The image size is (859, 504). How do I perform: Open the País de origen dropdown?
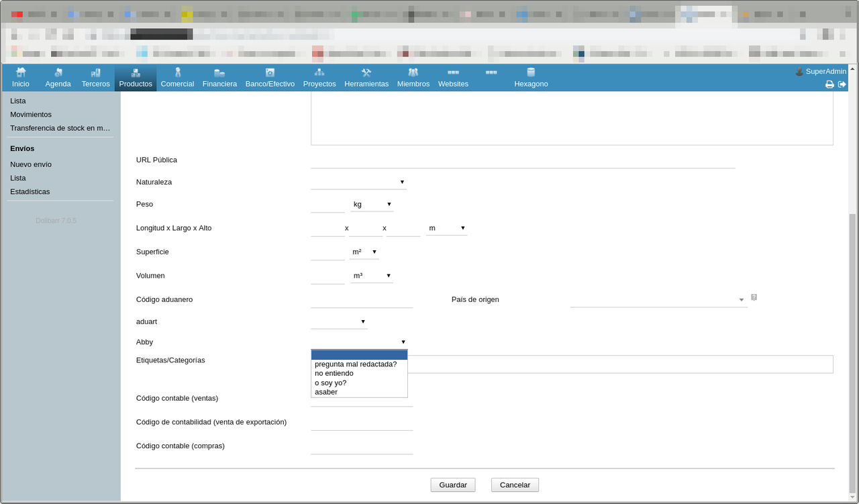click(658, 299)
